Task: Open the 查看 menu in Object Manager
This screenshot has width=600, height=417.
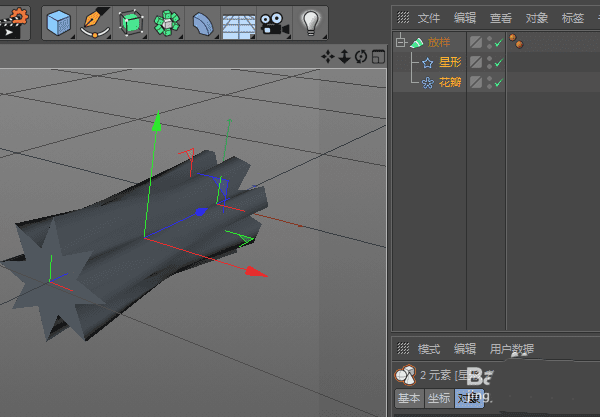Action: pos(501,18)
